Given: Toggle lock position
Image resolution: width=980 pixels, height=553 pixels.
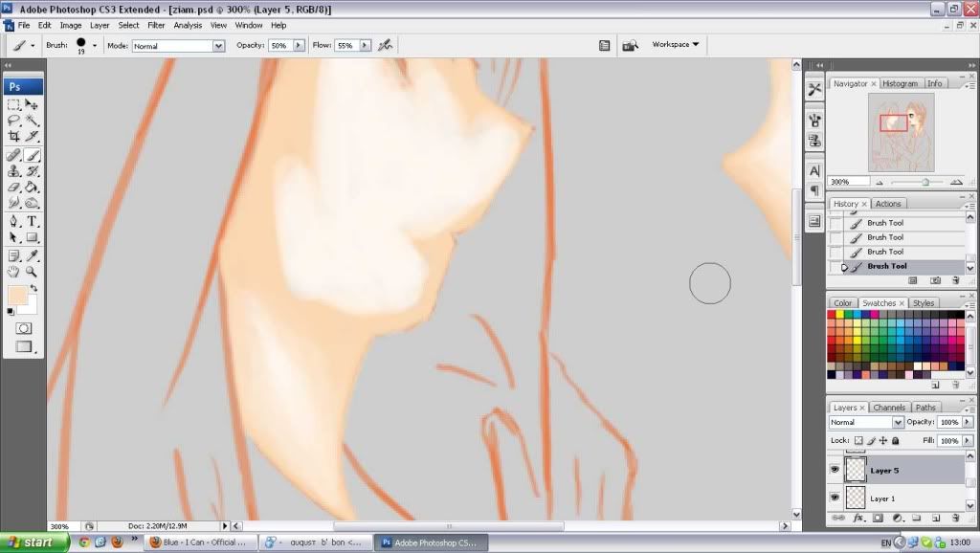Looking at the screenshot, I should click(x=883, y=440).
